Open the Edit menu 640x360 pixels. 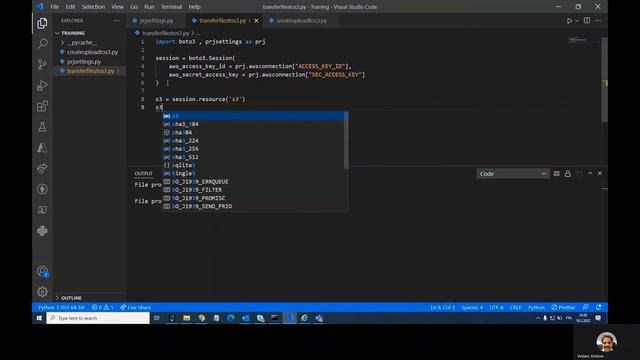point(70,7)
